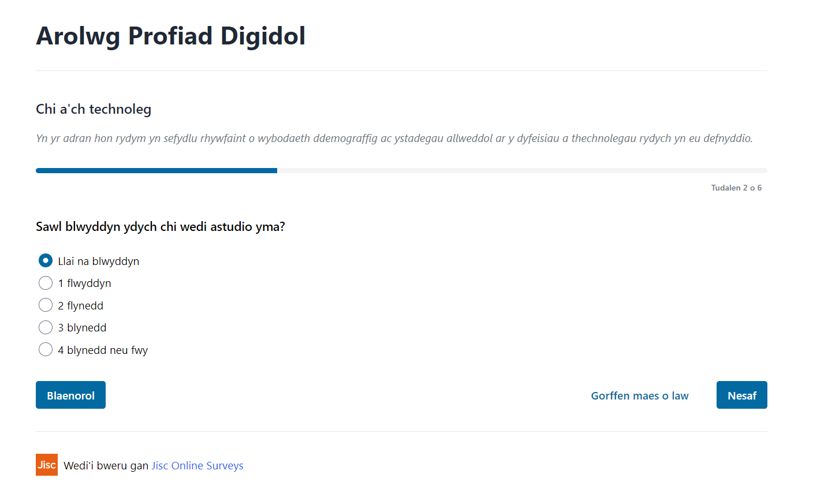The width and height of the screenshot is (813, 504).
Task: Choose the "1 flwyddyn" radio option
Action: pyautogui.click(x=46, y=283)
